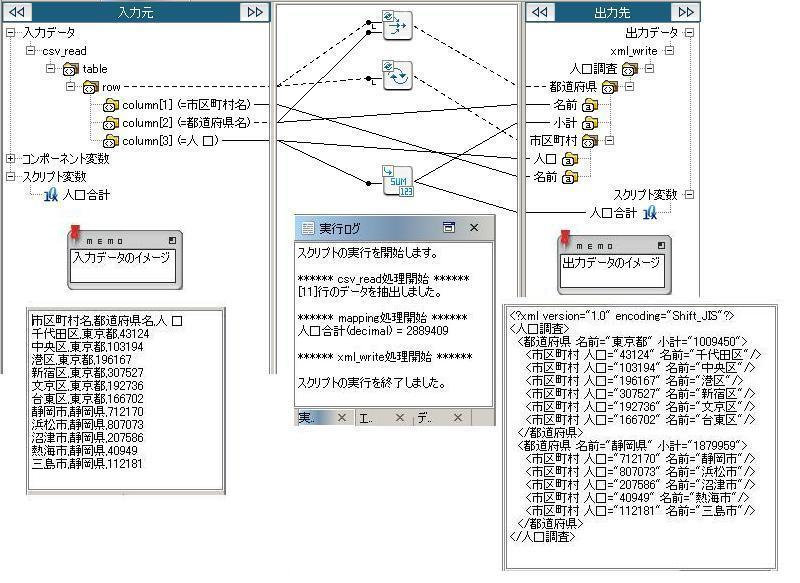Click the 名前 attribute icon under 都道府県
The width and height of the screenshot is (800, 583).
[x=590, y=106]
